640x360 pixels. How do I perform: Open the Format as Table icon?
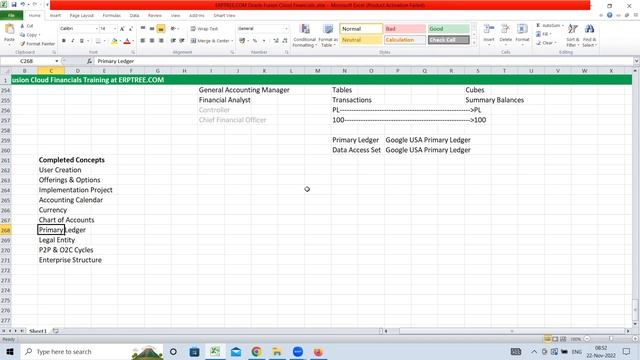click(x=328, y=29)
